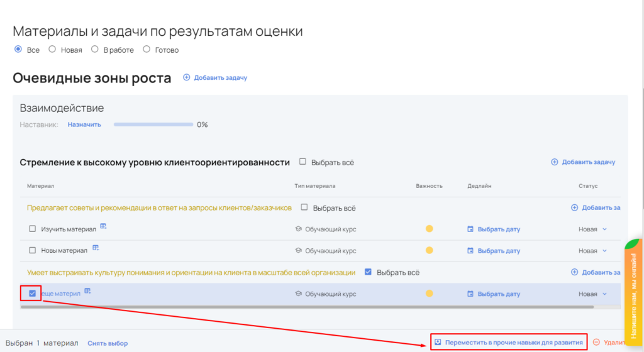Viewport: 644px width, 352px height.
Task: Click graduation cap icon in Изучить материал row
Action: 298,229
